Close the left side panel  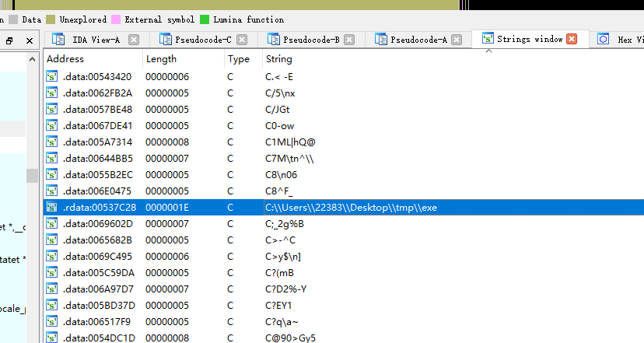pos(29,40)
